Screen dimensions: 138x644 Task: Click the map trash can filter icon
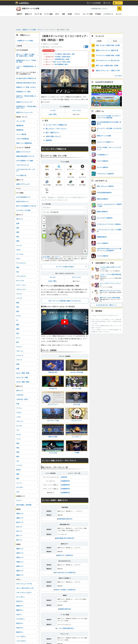pos(85,218)
